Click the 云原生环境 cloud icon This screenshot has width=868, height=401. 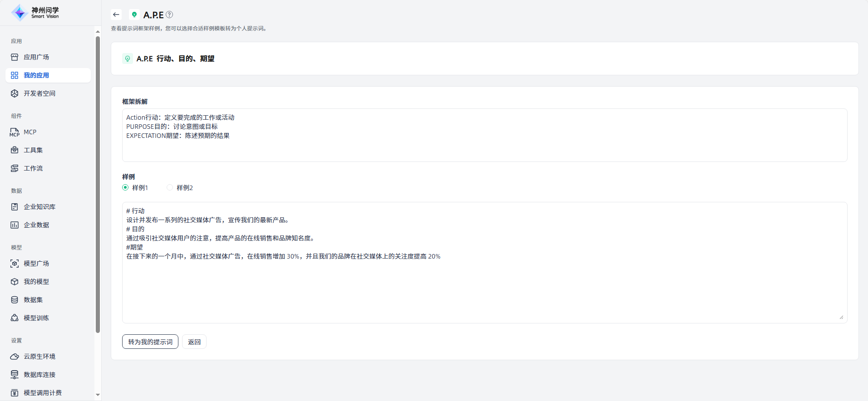click(15, 357)
